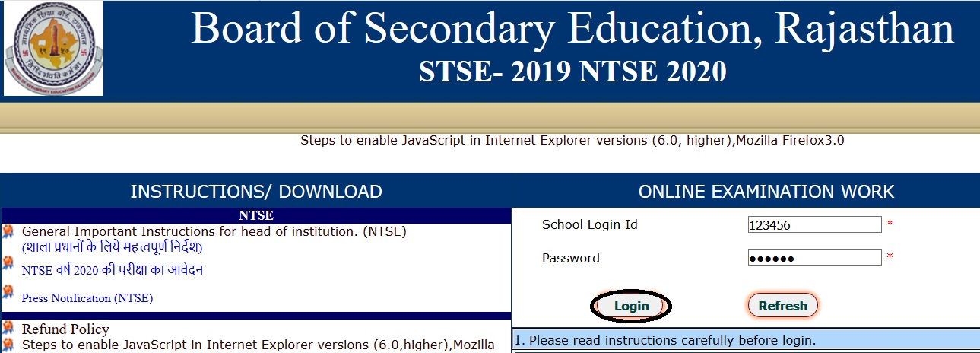Click the scrolling JavaScript steps text below banner
Image resolution: width=980 pixels, height=353 pixels.
click(x=572, y=140)
